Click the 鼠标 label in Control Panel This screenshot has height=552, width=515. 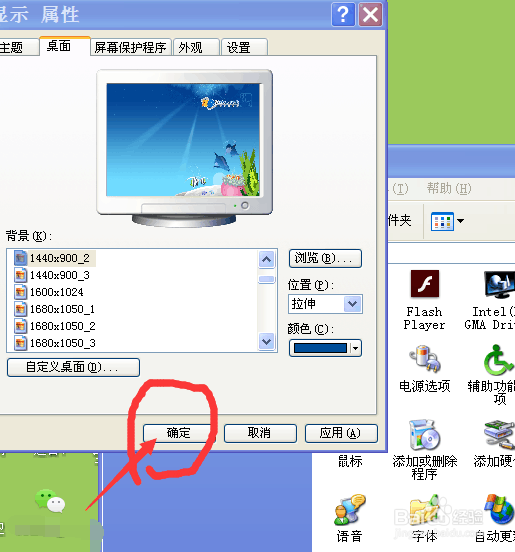[x=350, y=461]
